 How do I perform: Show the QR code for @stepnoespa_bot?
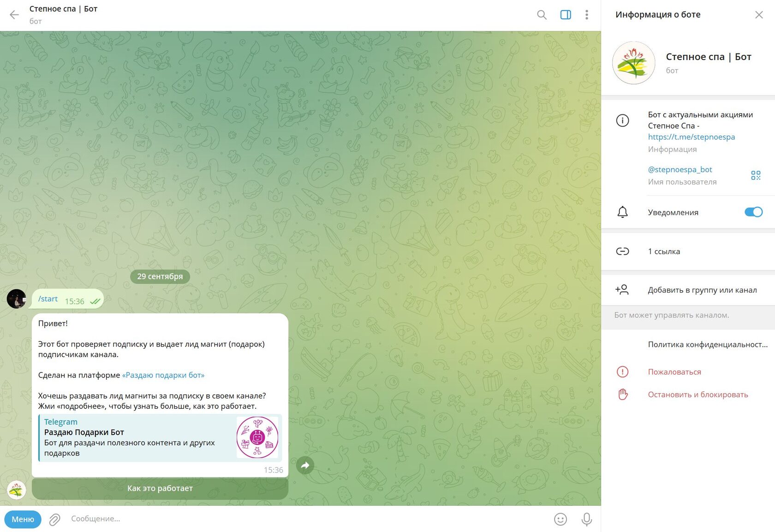click(x=756, y=175)
